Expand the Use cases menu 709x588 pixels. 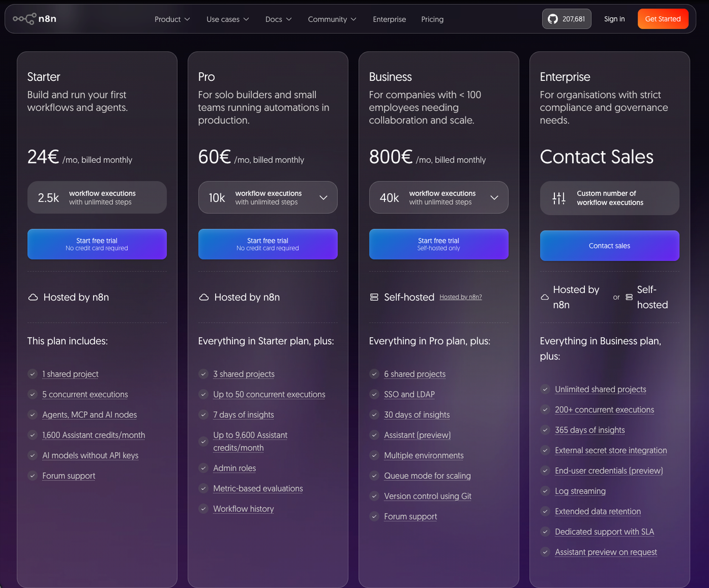pyautogui.click(x=228, y=19)
